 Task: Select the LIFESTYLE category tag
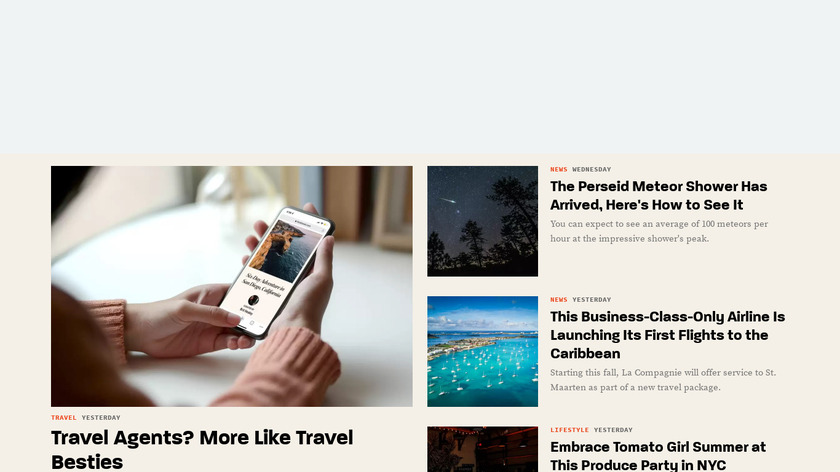coord(569,430)
